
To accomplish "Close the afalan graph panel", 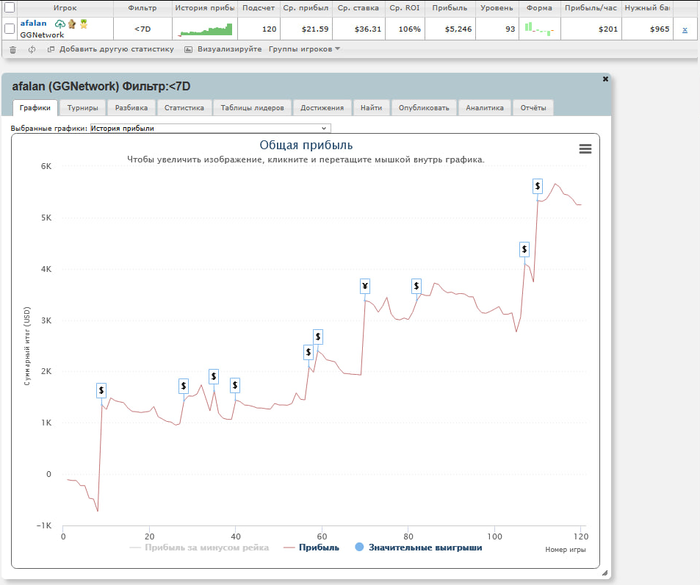I will 605,79.
